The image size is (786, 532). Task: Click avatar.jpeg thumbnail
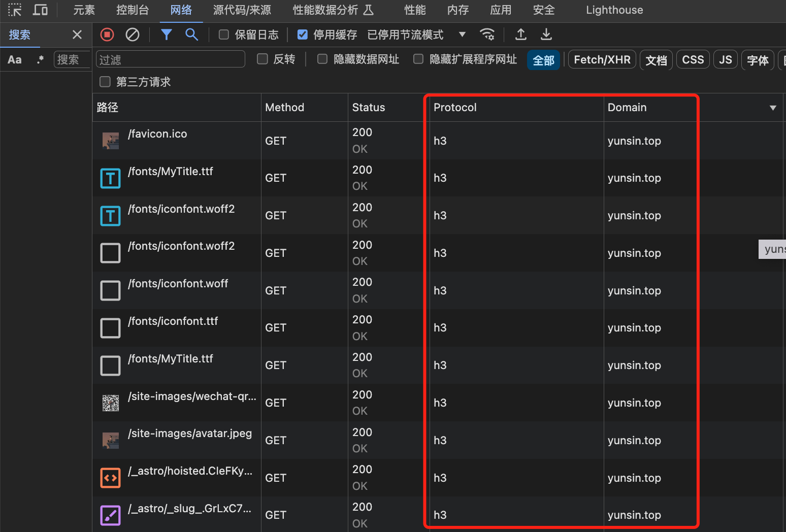[x=111, y=440]
